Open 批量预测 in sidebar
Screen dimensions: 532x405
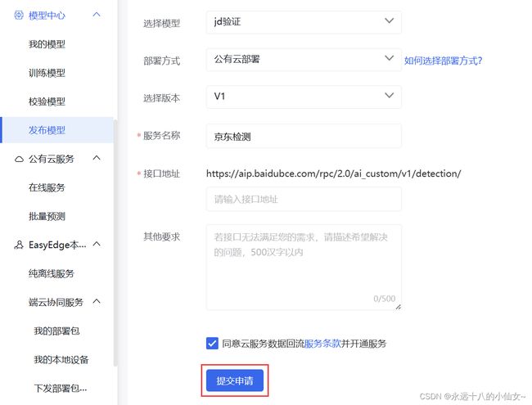point(47,216)
